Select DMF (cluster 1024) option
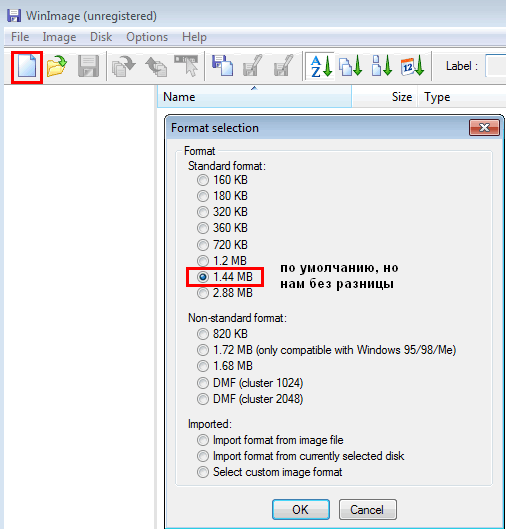 click(x=250, y=383)
